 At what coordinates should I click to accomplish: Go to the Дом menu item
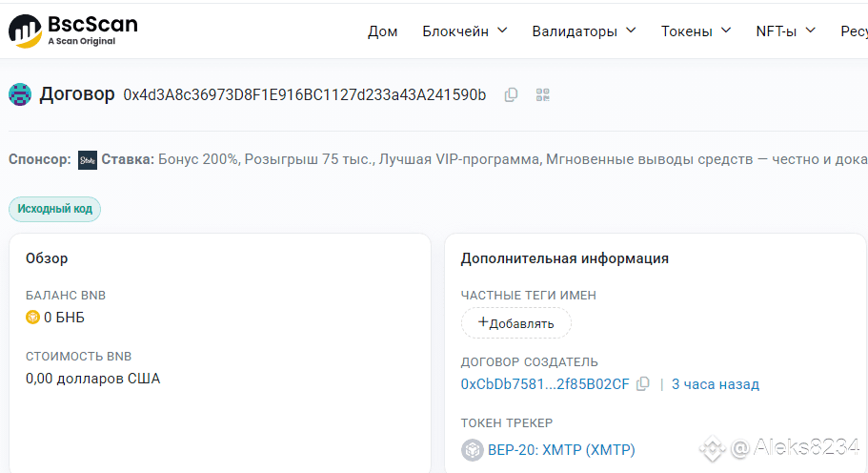coord(382,31)
